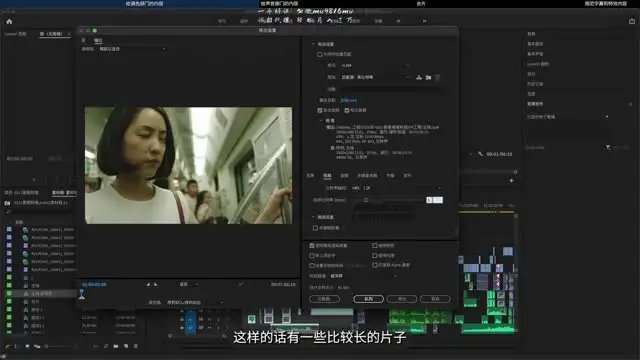Open Project panel search (magnifier) icon
Image resolution: width=640 pixels, height=360 pixels.
pyautogui.click(x=106, y=346)
